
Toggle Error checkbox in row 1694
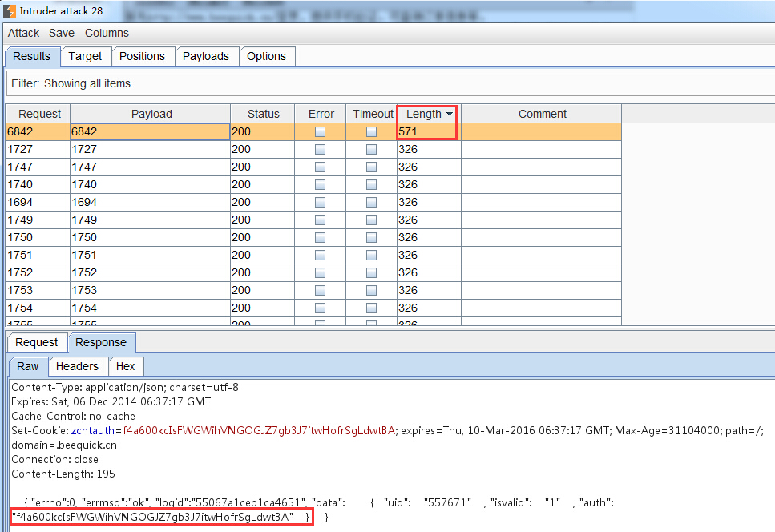pyautogui.click(x=321, y=202)
